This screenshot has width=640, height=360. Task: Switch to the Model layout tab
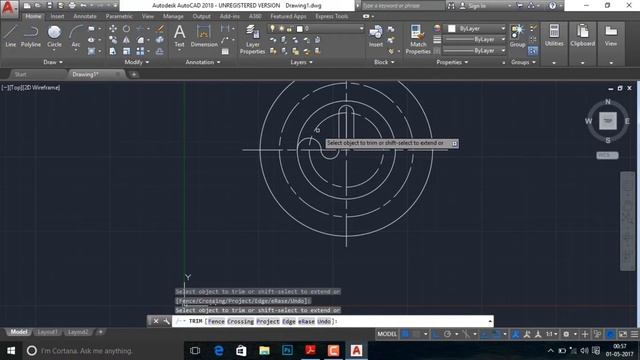click(x=19, y=332)
